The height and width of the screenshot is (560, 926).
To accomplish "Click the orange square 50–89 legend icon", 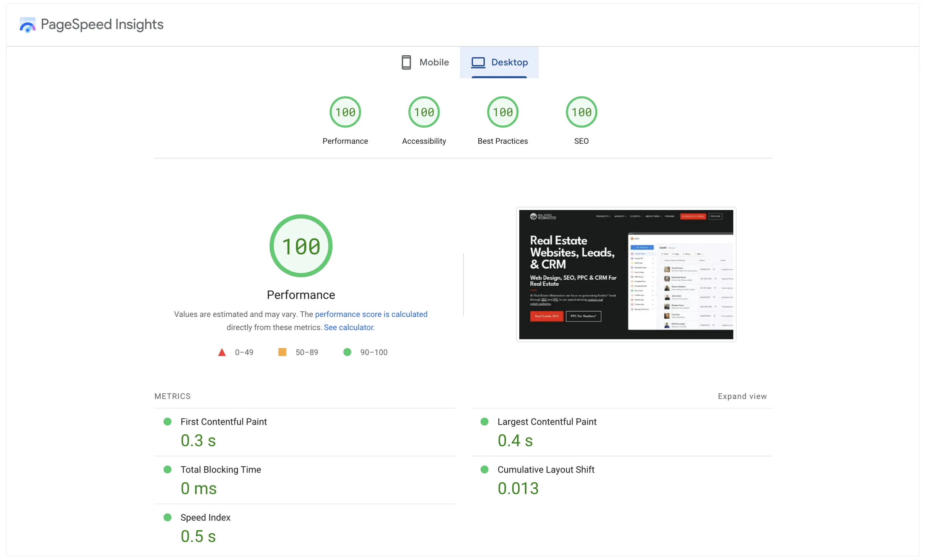I will point(282,352).
